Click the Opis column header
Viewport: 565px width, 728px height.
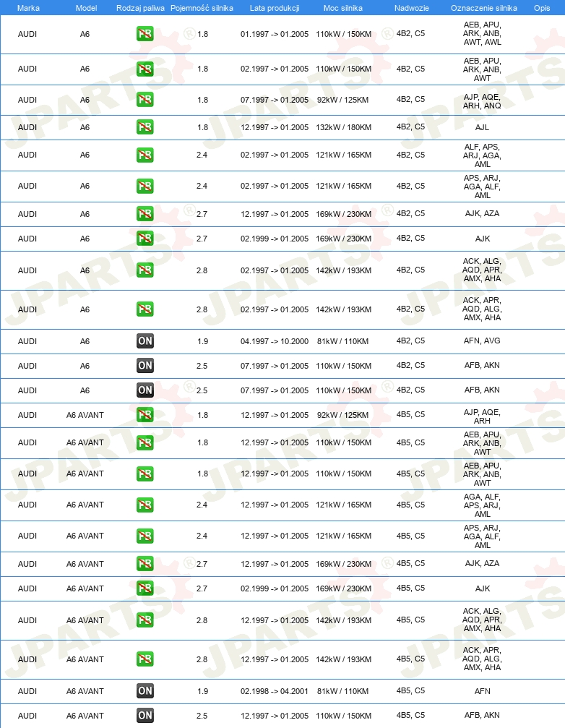[542, 8]
